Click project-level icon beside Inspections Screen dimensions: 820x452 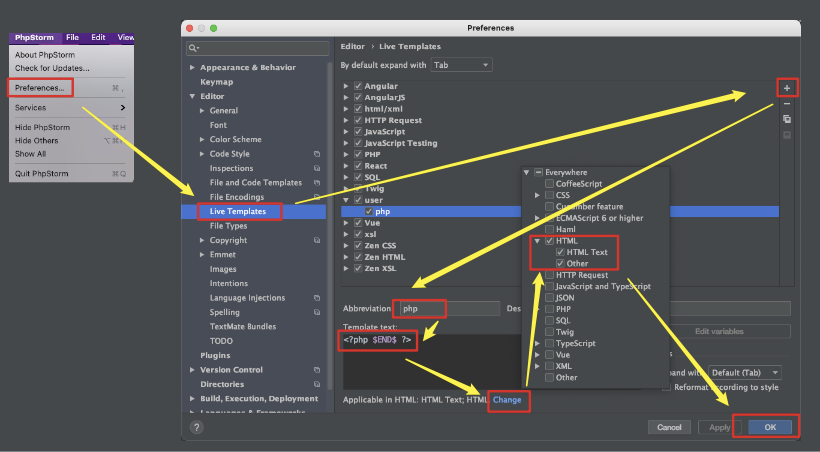(317, 168)
